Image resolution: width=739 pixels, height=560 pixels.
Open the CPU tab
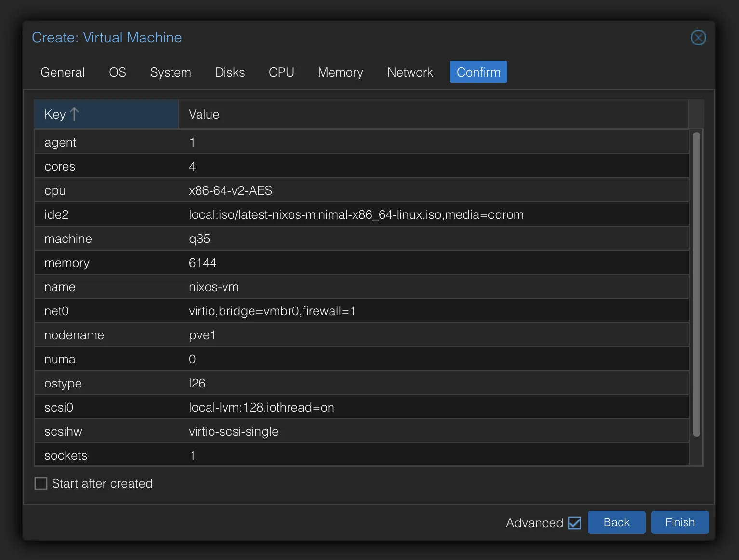tap(281, 72)
